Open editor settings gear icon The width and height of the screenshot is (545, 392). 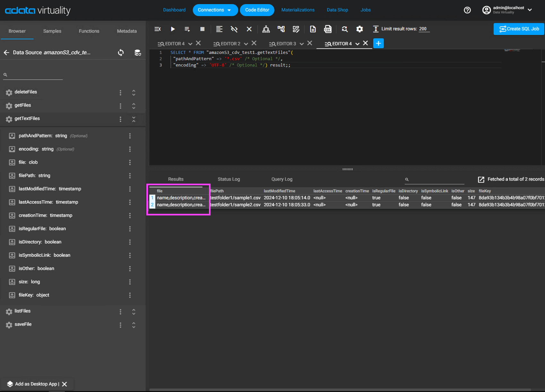coord(359,29)
